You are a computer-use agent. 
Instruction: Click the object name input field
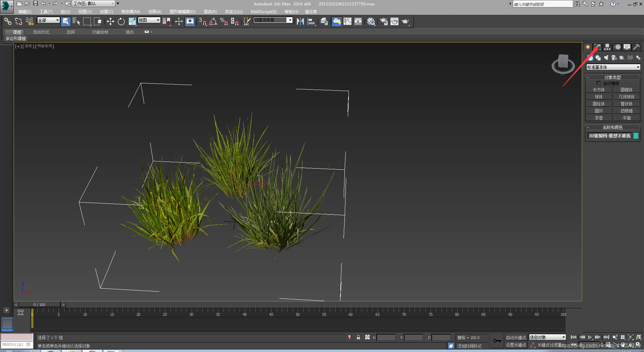pos(609,136)
